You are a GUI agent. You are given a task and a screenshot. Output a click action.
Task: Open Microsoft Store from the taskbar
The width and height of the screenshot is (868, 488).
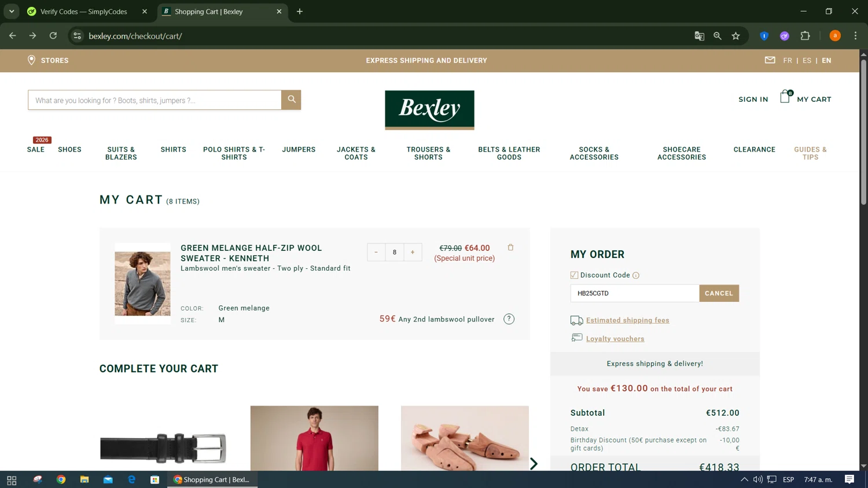click(155, 480)
